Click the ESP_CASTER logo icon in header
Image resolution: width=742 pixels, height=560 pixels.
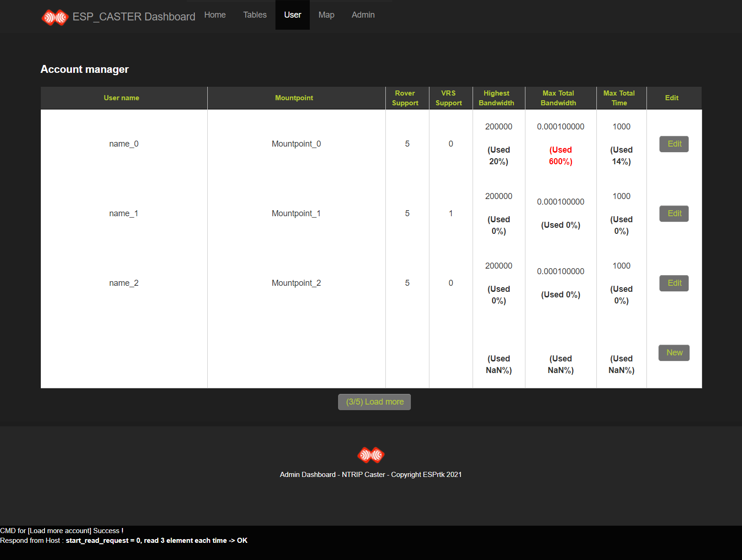(55, 17)
